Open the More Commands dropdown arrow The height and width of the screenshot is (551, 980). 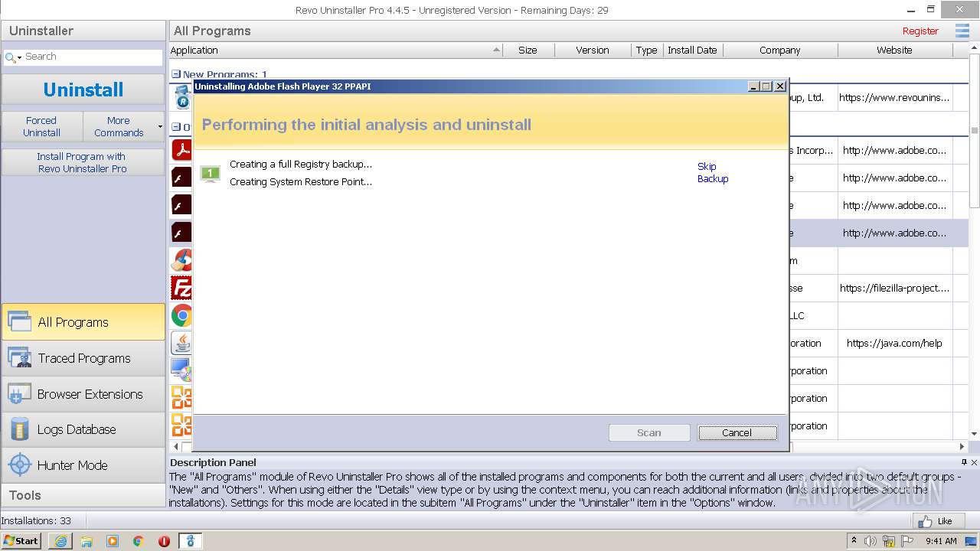tap(160, 126)
